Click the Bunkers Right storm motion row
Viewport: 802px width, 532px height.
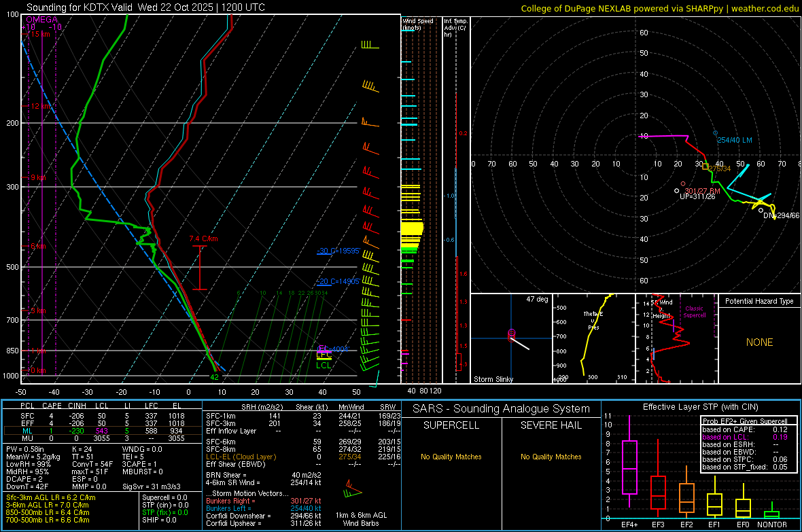coord(264,501)
